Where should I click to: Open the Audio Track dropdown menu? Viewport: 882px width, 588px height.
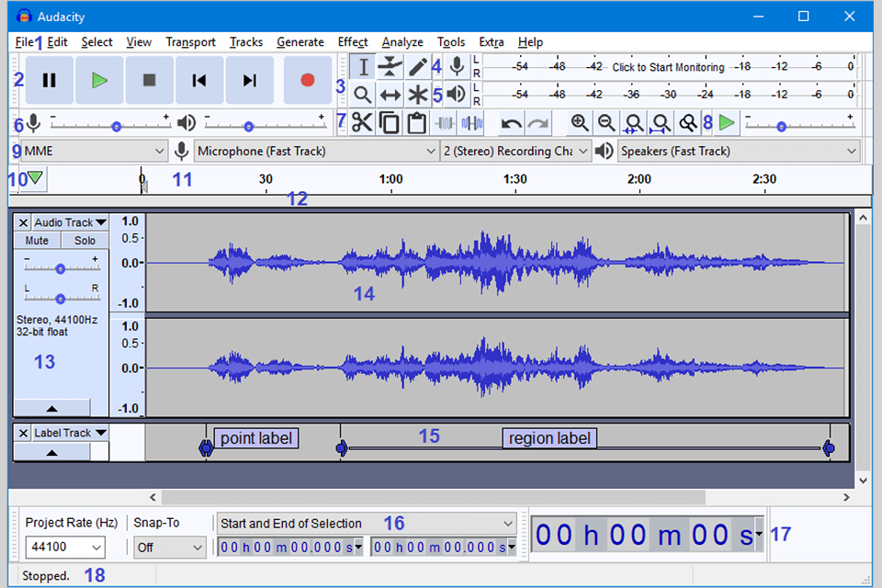(x=70, y=223)
